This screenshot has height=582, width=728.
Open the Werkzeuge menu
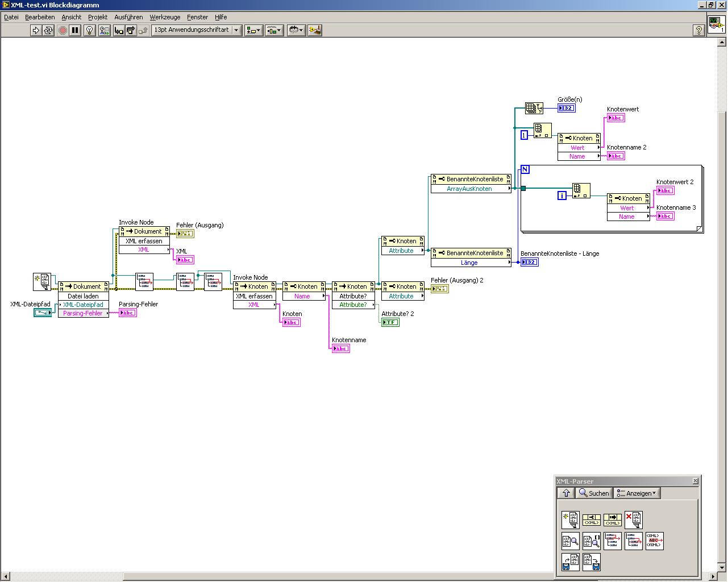[x=164, y=17]
